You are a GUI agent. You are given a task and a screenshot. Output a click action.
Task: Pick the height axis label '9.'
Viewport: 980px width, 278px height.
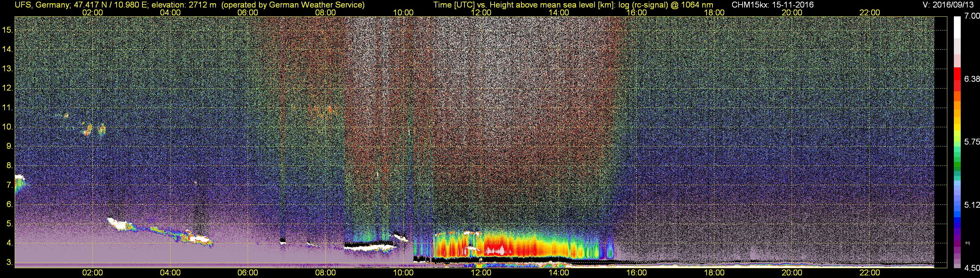coord(10,146)
